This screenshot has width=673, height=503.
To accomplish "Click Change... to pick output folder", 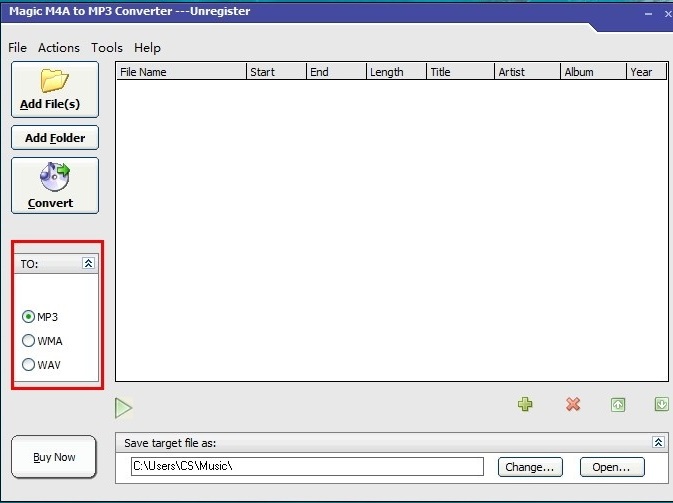I will [x=530, y=467].
